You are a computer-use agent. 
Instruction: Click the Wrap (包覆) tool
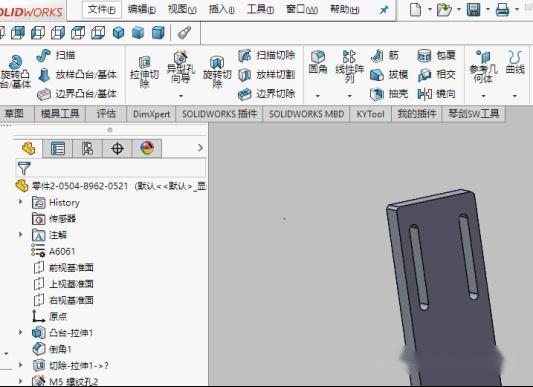pyautogui.click(x=436, y=55)
